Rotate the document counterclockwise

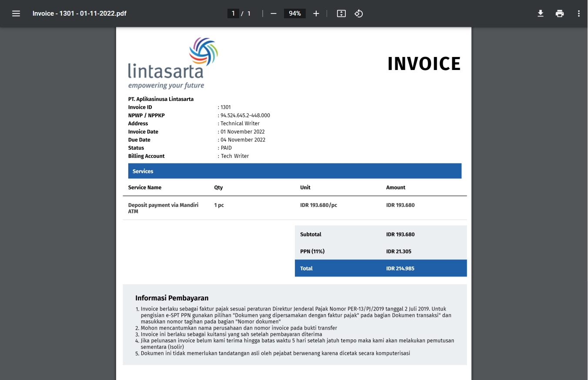coord(358,13)
